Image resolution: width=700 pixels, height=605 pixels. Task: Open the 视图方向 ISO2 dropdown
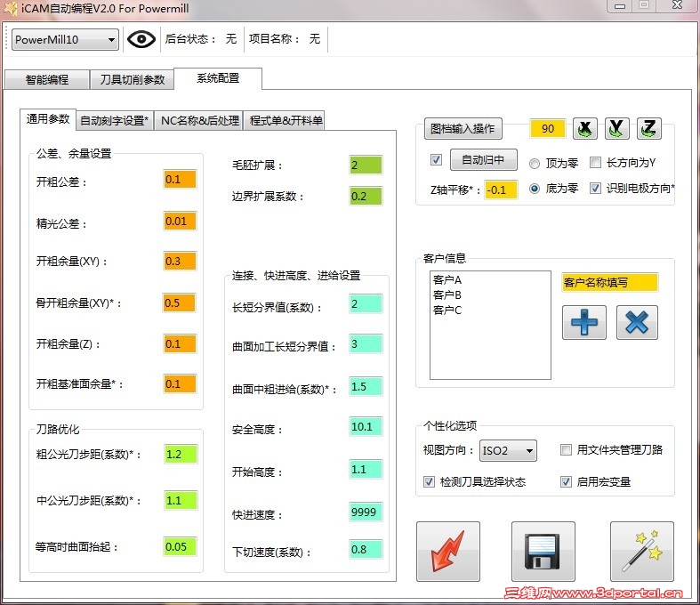[x=508, y=450]
